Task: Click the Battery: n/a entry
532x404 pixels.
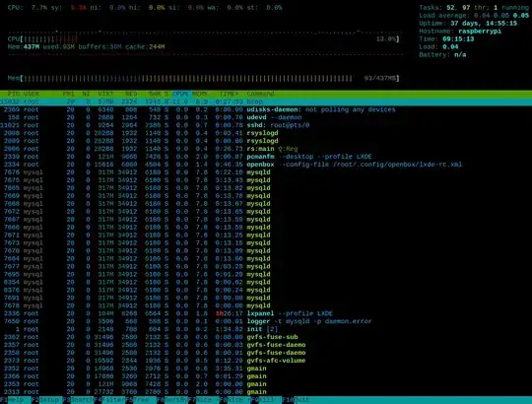Action: [x=442, y=54]
